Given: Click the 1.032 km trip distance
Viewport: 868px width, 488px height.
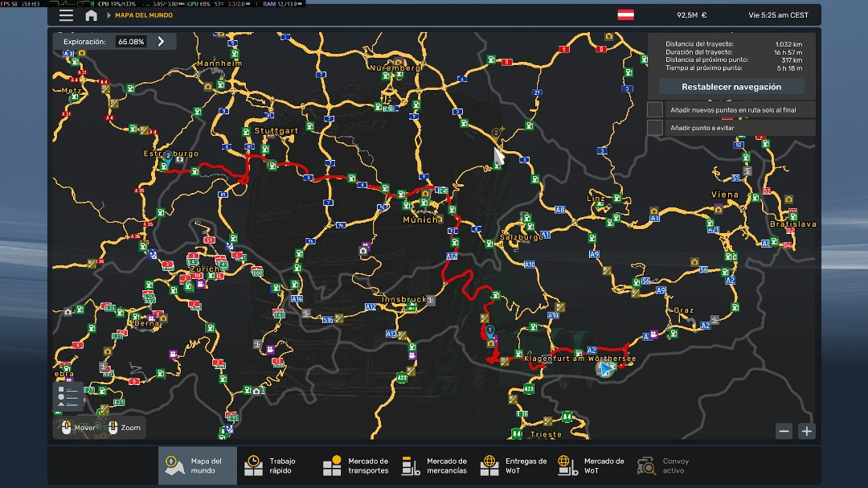Looking at the screenshot, I should pos(789,44).
